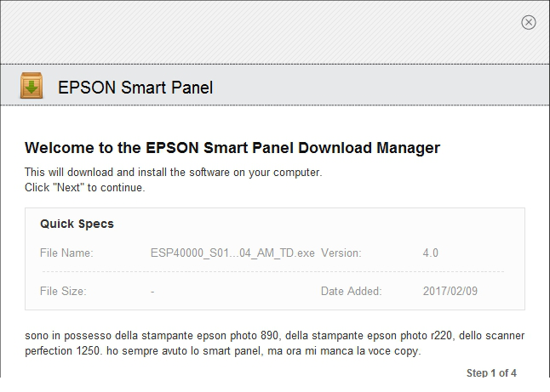
Task: Select the file name ESP40000_S01...04_AM_TD.exe
Action: (232, 253)
